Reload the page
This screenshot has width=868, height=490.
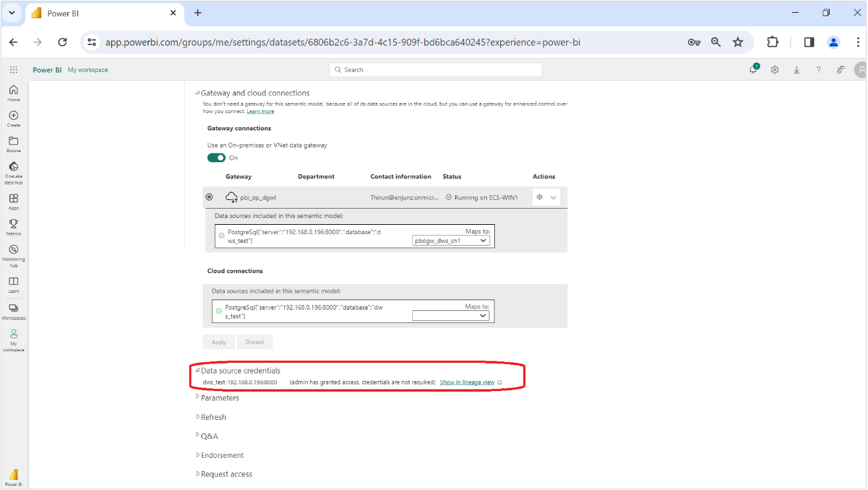[x=63, y=42]
